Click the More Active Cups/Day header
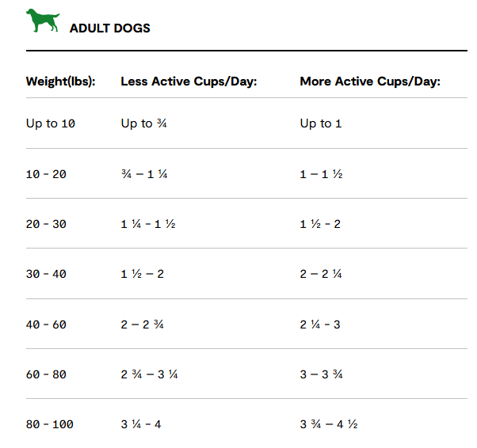Viewport: 477px width, 448px height. pyautogui.click(x=370, y=82)
